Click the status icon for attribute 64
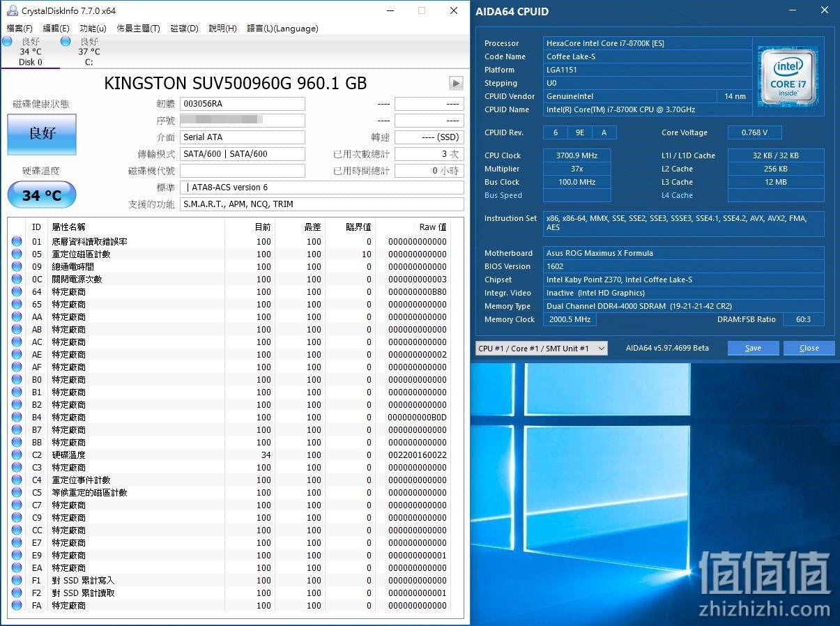 pos(17,291)
